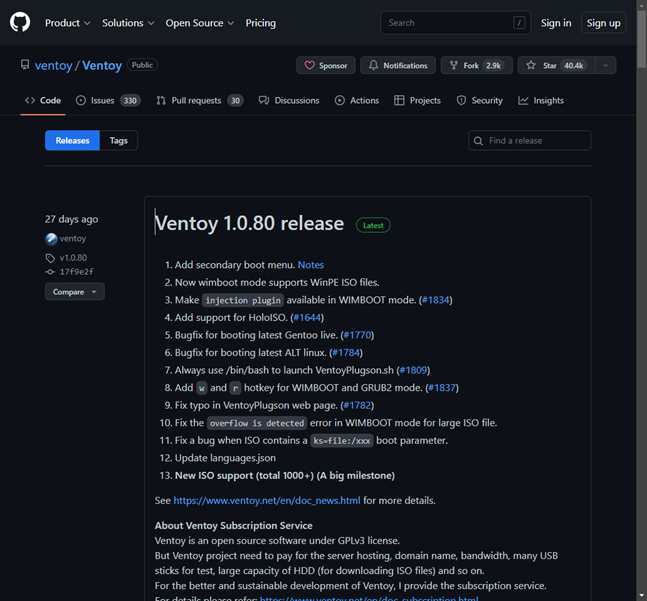Open the Ventoy repository name link

click(x=102, y=65)
